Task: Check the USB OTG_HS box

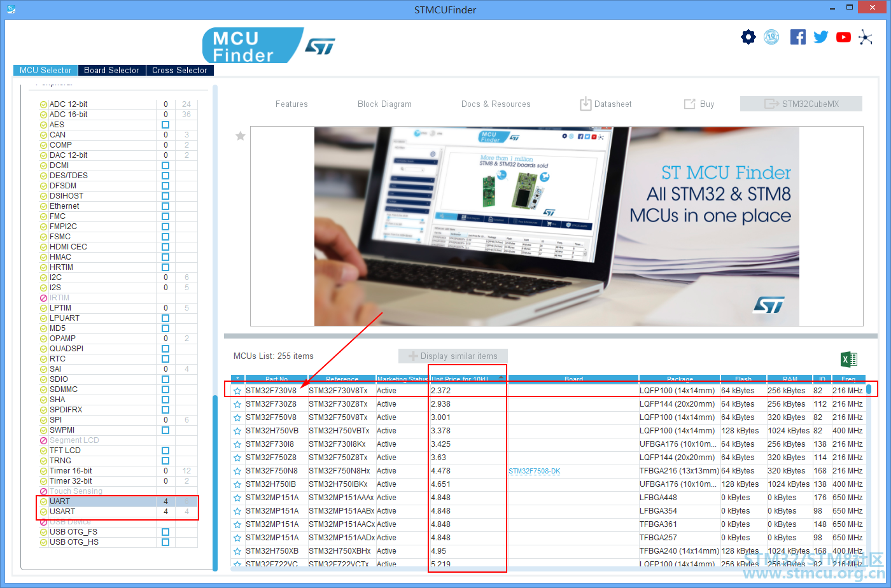Action: tap(165, 542)
